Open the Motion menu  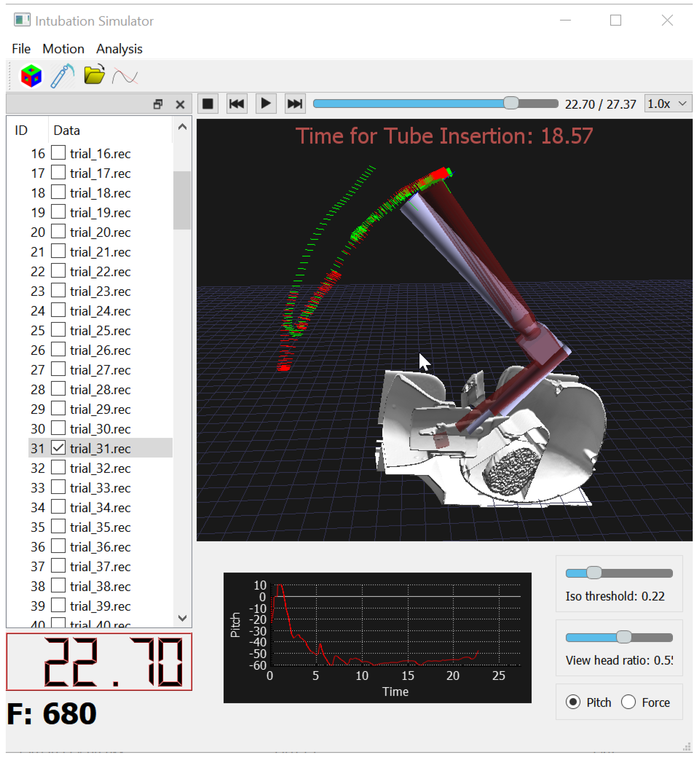[63, 49]
